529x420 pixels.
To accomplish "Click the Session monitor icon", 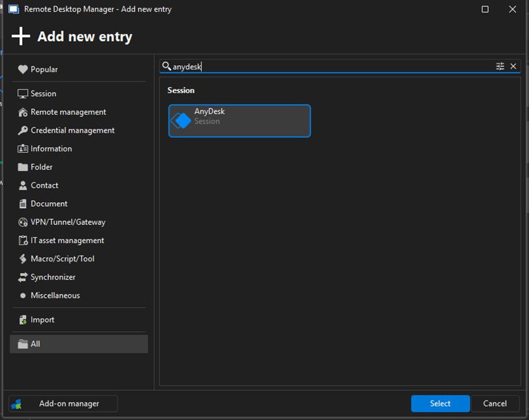I will (23, 94).
